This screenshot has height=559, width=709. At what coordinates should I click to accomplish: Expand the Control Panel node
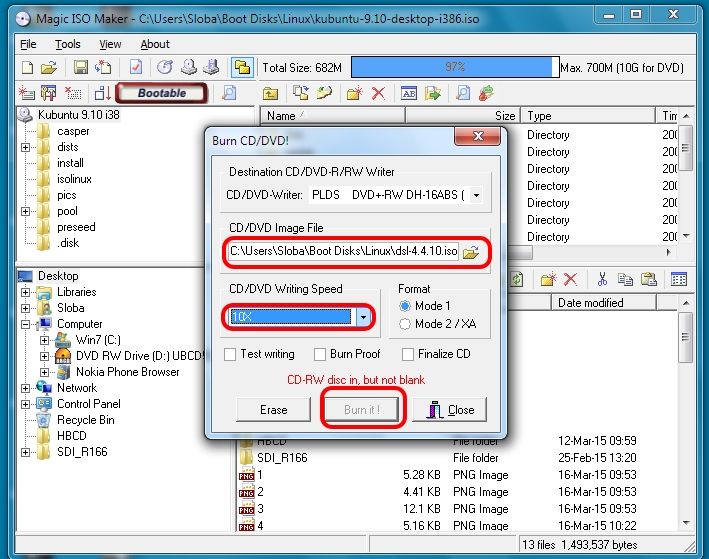pos(25,404)
